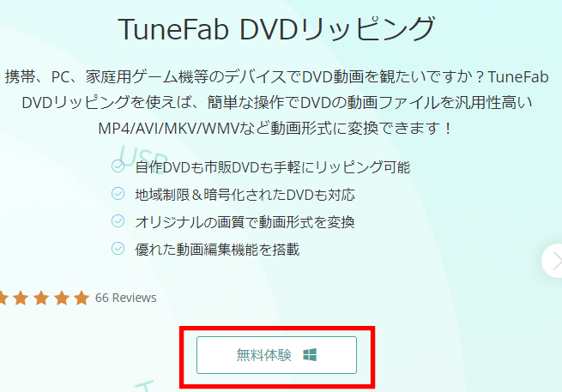Click the middle star of the rating
Viewport: 562px width, 392px height.
(x=41, y=298)
